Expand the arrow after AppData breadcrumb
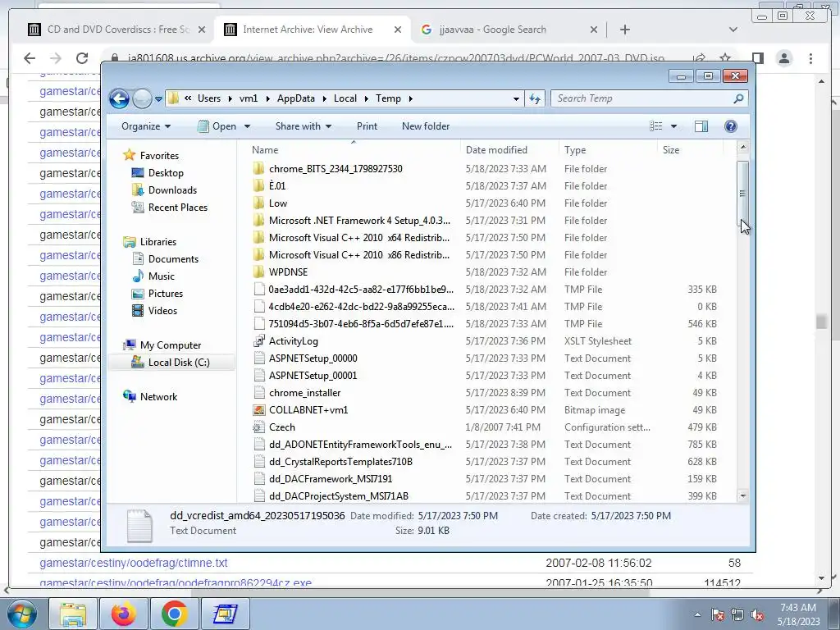 pos(325,98)
